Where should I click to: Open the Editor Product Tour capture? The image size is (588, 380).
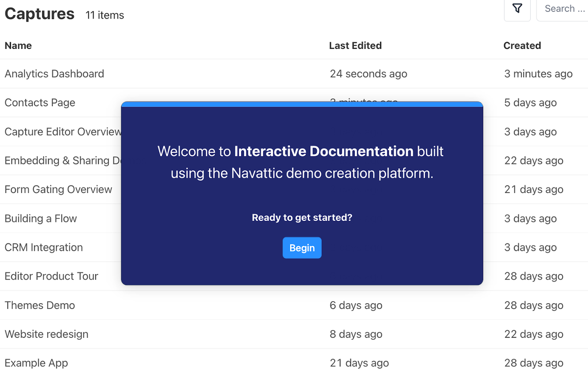[51, 276]
